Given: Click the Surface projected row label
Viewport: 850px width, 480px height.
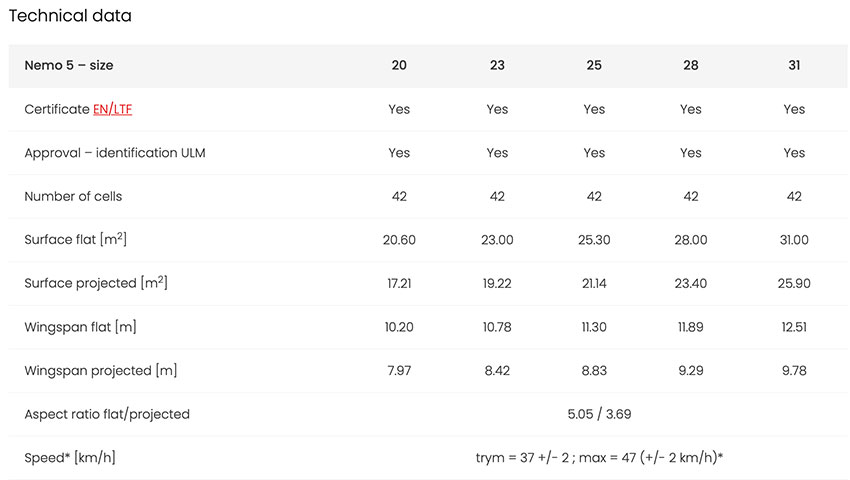Looking at the screenshot, I should (96, 283).
